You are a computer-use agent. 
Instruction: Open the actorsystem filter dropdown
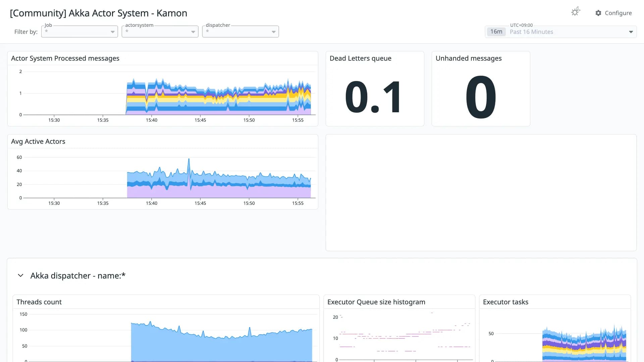(x=160, y=32)
